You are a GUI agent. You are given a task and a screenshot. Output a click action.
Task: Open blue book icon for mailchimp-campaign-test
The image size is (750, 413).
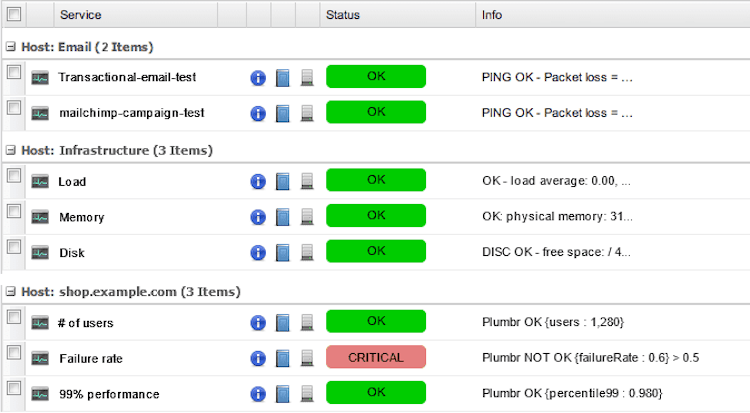click(x=283, y=113)
